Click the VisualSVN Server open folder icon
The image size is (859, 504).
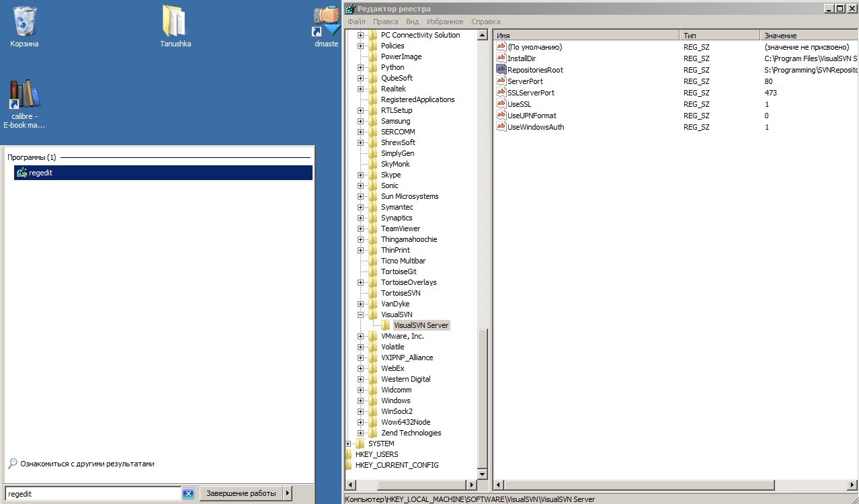(x=386, y=325)
